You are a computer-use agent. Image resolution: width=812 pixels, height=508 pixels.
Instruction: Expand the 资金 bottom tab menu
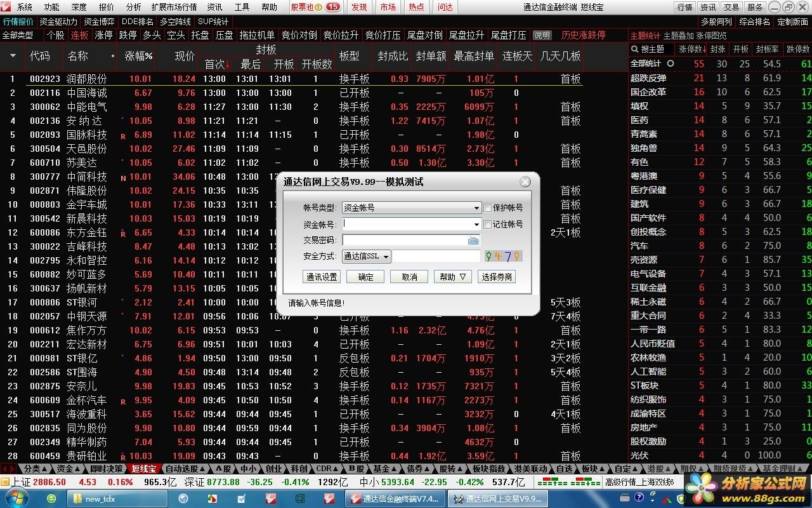click(x=69, y=469)
